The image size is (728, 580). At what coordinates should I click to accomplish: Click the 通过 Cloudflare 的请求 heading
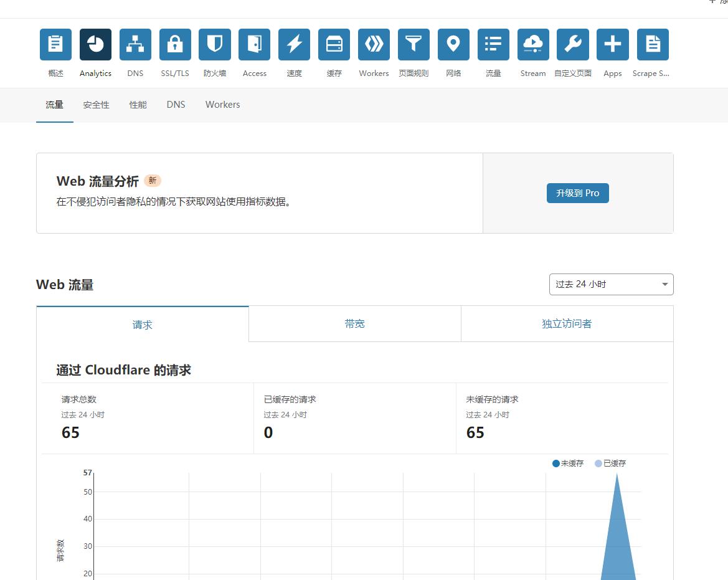(x=123, y=370)
